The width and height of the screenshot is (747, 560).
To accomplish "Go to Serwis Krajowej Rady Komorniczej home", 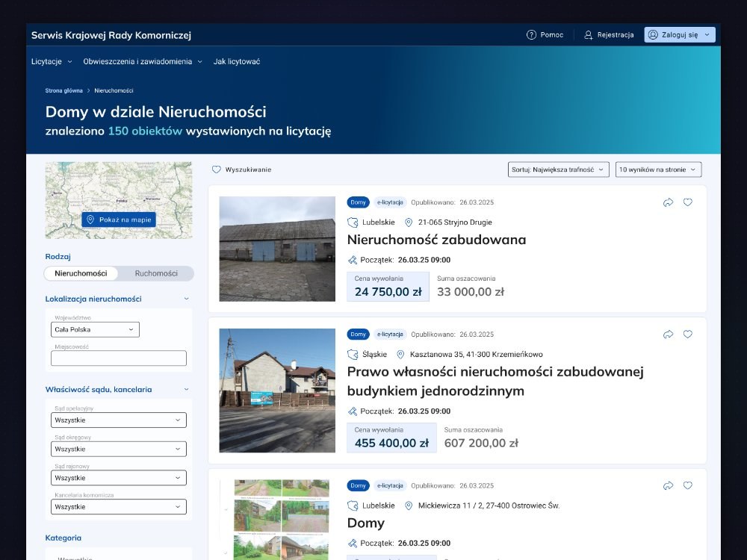I will 111,35.
